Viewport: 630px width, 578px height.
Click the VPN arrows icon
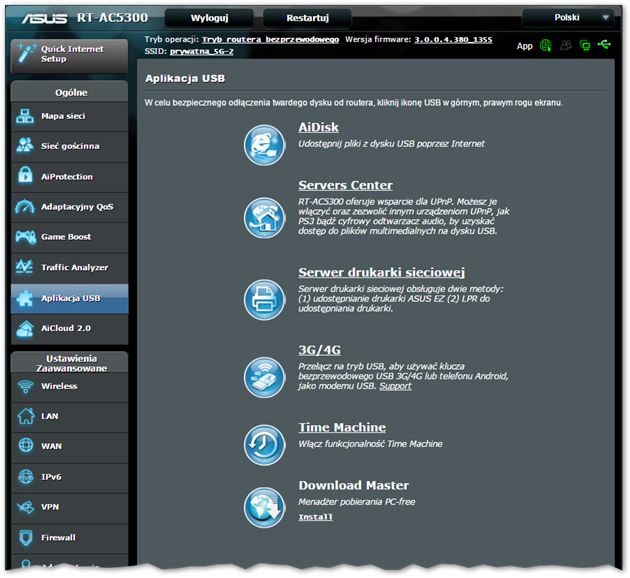pos(26,507)
